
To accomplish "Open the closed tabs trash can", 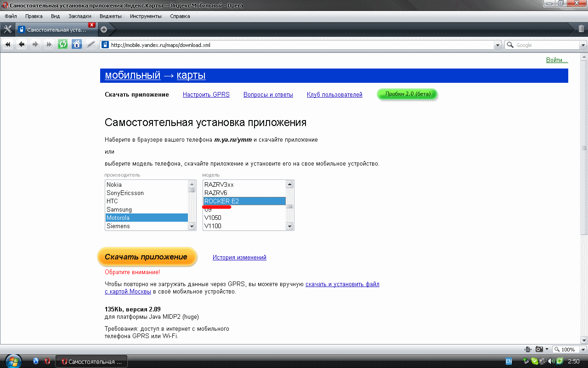I will (581, 29).
